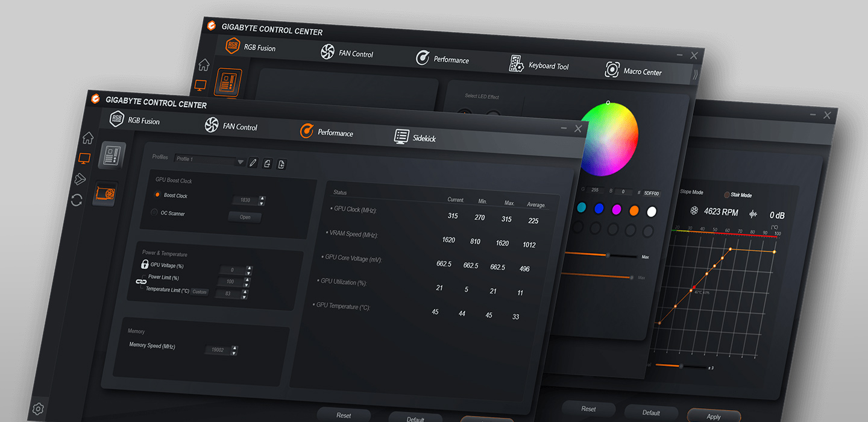This screenshot has height=422, width=868.
Task: Click the Custom temperature limit button
Action: (x=200, y=292)
